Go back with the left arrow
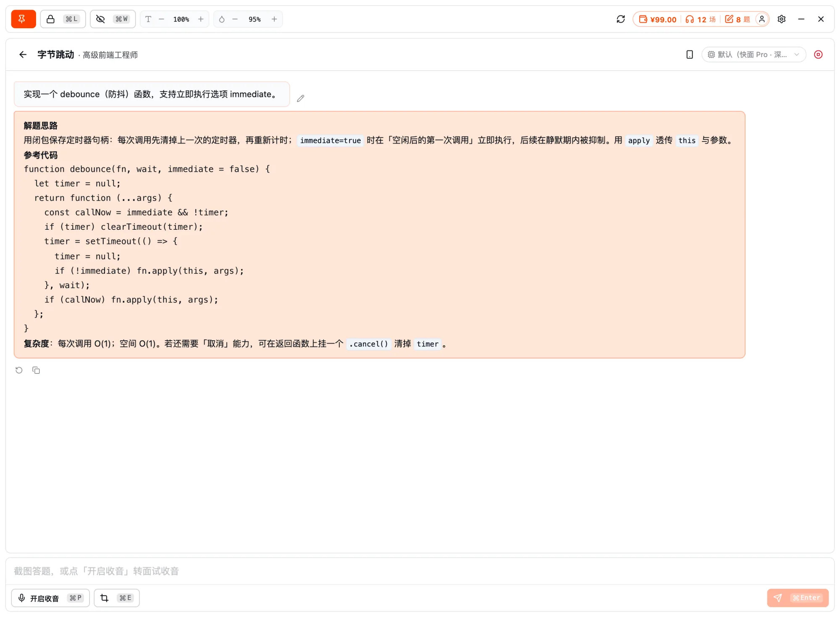 pos(23,55)
